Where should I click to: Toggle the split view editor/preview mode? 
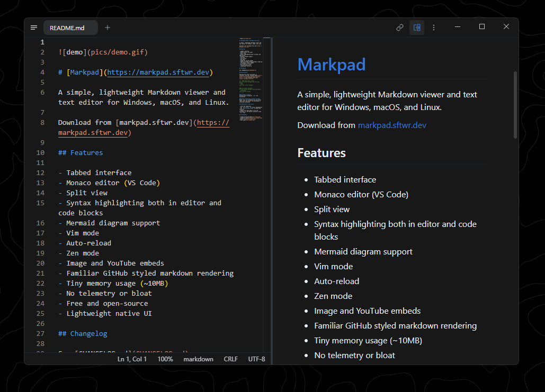[417, 27]
